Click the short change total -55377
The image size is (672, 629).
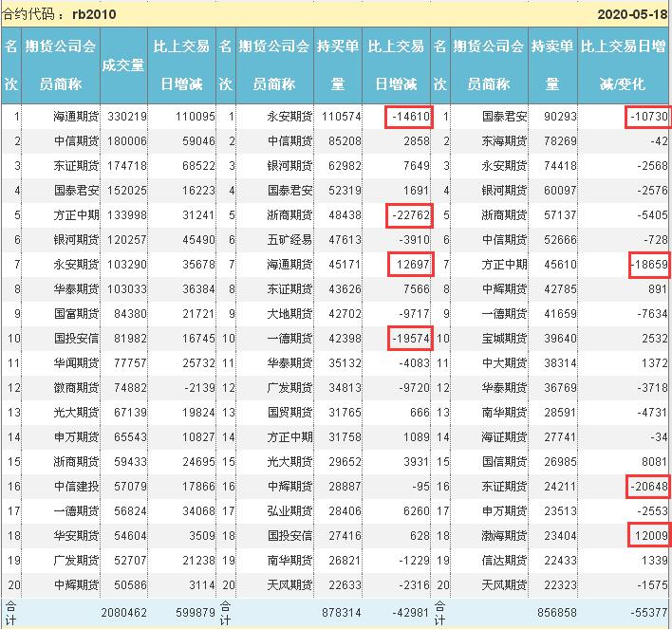click(649, 613)
